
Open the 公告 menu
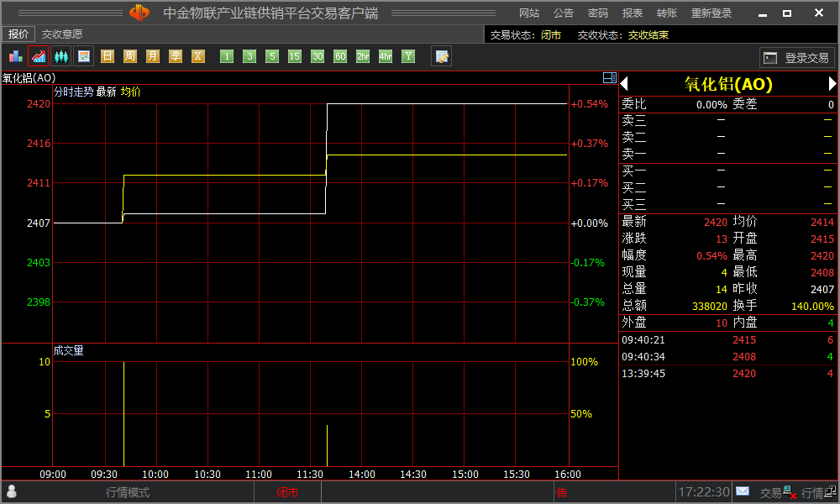tap(564, 13)
